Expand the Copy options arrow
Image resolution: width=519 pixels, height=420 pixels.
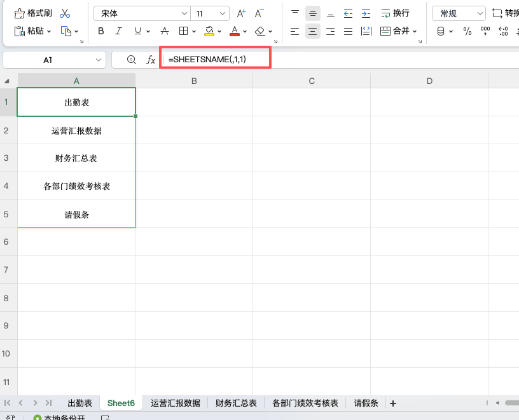pyautogui.click(x=76, y=31)
